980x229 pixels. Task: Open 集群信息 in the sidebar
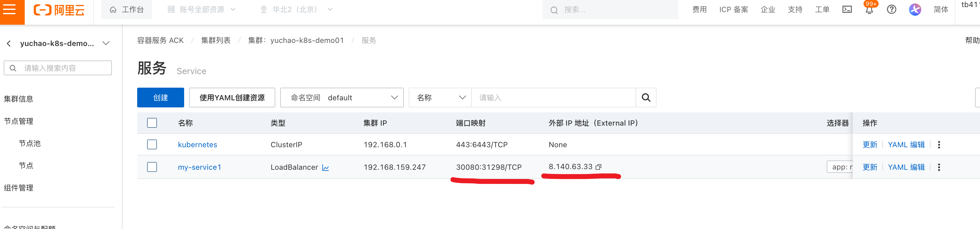[x=19, y=99]
